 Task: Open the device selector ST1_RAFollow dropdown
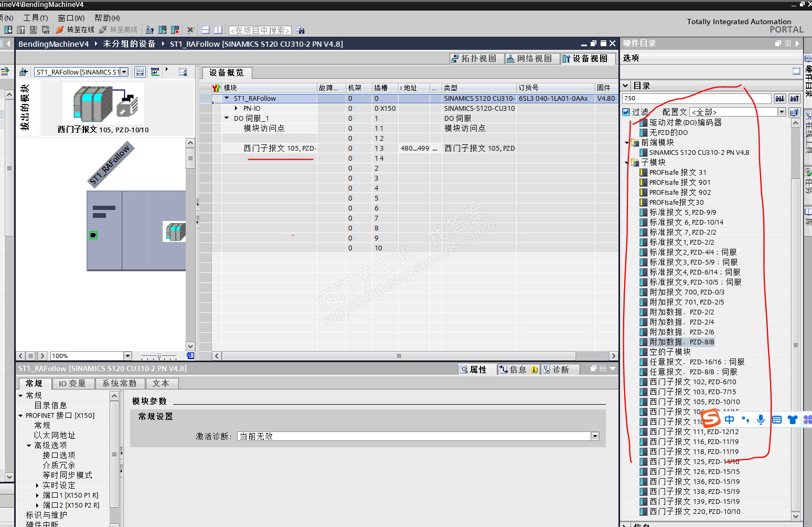(x=124, y=72)
